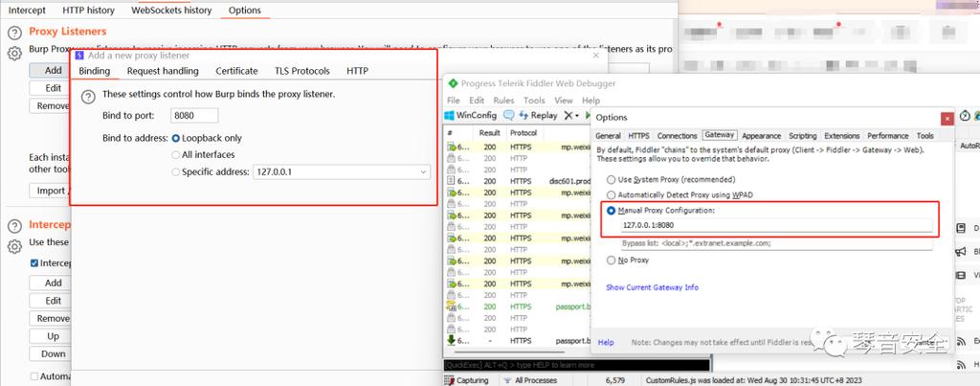Click Show Current Gateway Info link
The height and width of the screenshot is (386, 980).
tap(652, 287)
